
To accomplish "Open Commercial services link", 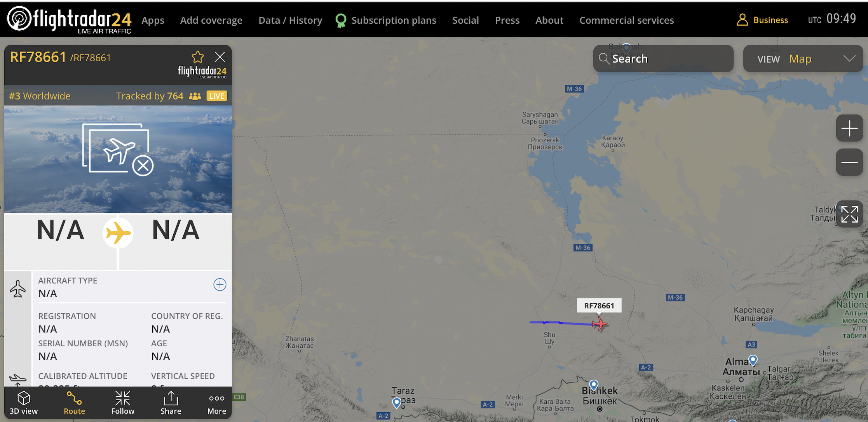I will pyautogui.click(x=627, y=20).
